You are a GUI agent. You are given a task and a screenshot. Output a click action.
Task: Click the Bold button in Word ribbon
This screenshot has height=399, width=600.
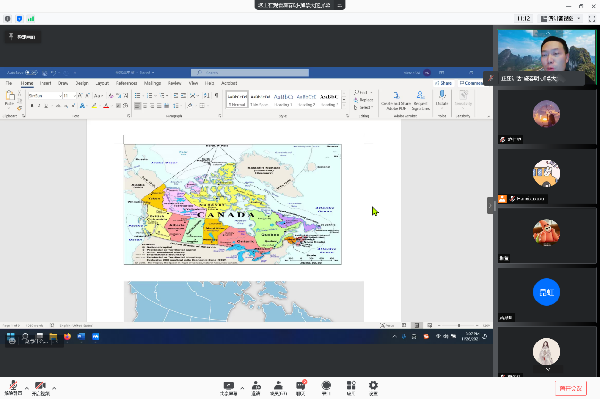coord(32,106)
